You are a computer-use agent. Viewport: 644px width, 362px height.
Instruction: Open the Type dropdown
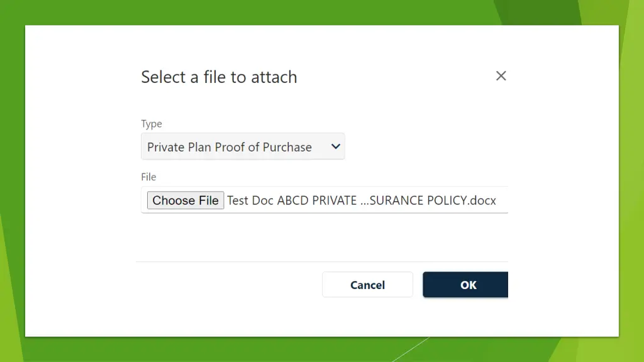243,146
